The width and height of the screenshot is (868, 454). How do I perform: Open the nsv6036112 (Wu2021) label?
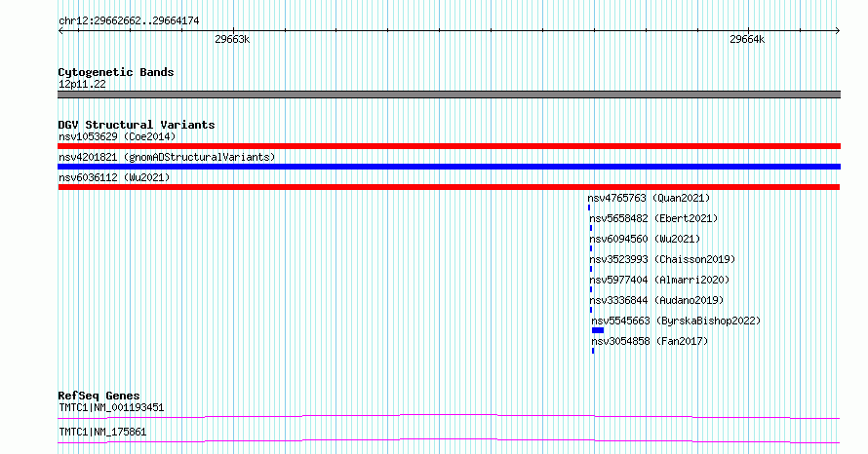pyautogui.click(x=114, y=177)
